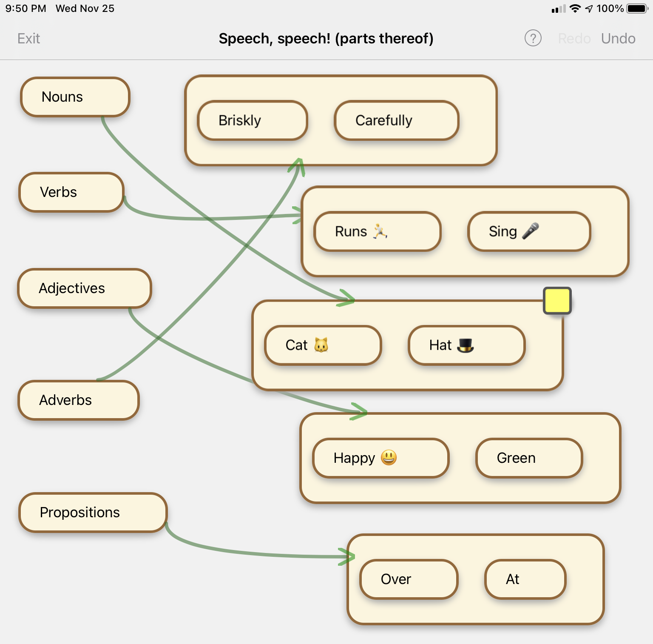Image resolution: width=653 pixels, height=644 pixels.
Task: Choose the Adverbs category node
Action: [79, 400]
